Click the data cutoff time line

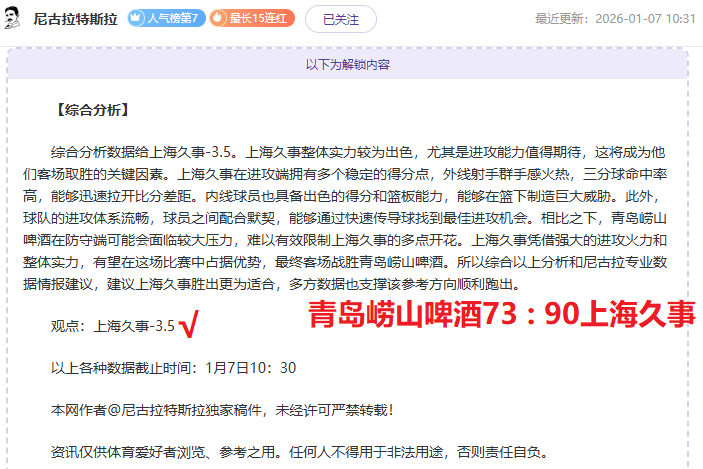click(x=173, y=367)
